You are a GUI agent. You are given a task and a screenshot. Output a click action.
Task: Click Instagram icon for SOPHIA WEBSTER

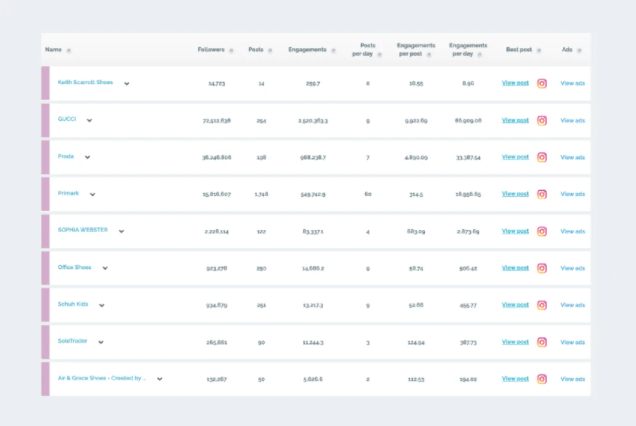coord(542,231)
